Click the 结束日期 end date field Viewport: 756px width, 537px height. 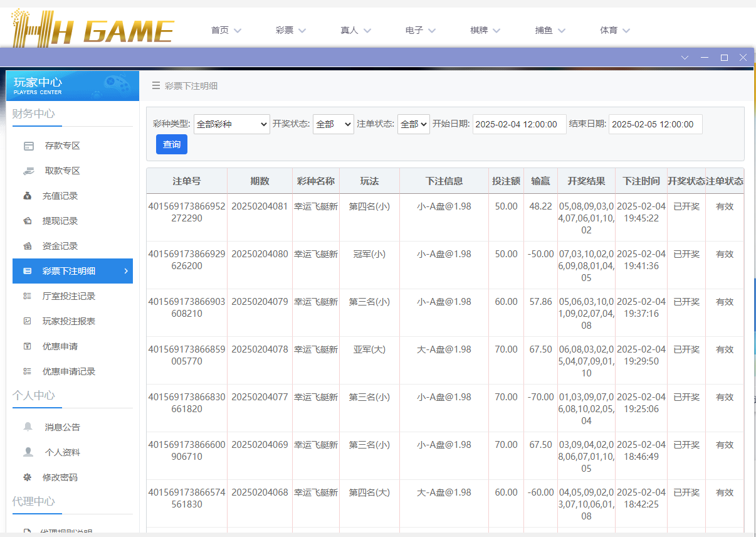(x=655, y=124)
